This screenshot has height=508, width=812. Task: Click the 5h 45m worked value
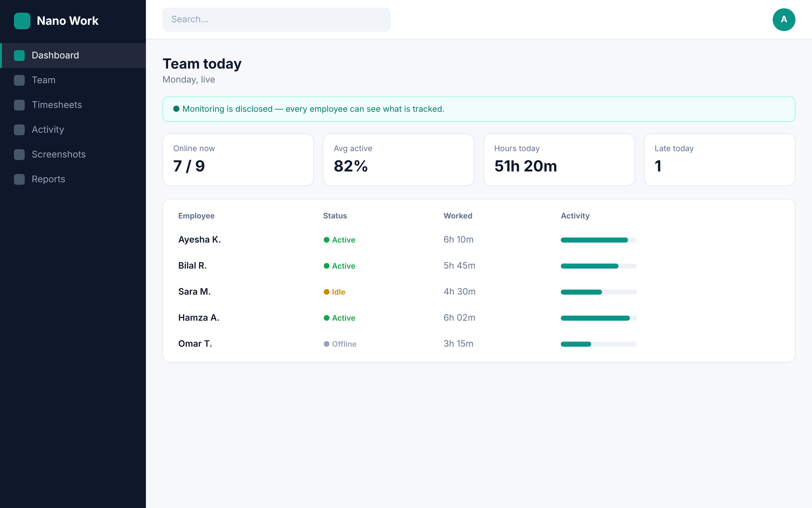459,266
